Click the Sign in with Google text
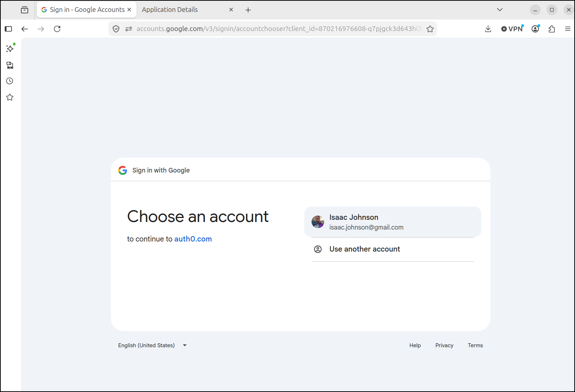This screenshot has height=392, width=575. pos(161,170)
